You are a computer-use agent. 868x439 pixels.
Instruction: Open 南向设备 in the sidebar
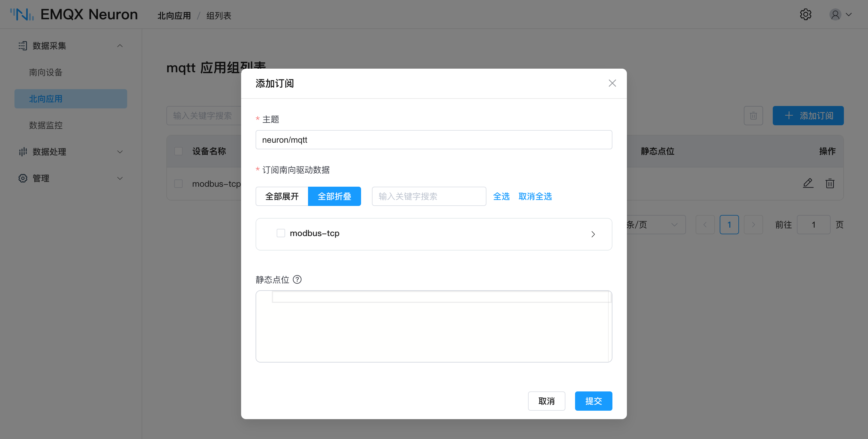46,72
